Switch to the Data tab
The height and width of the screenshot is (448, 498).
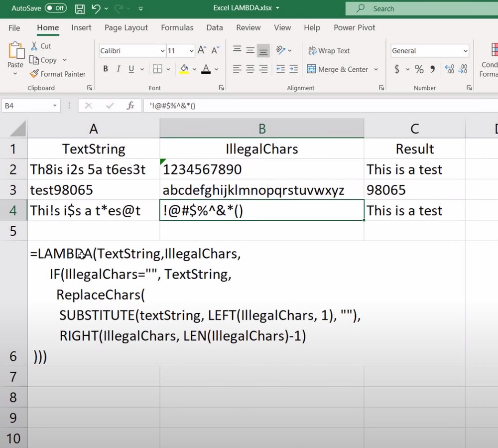[215, 27]
